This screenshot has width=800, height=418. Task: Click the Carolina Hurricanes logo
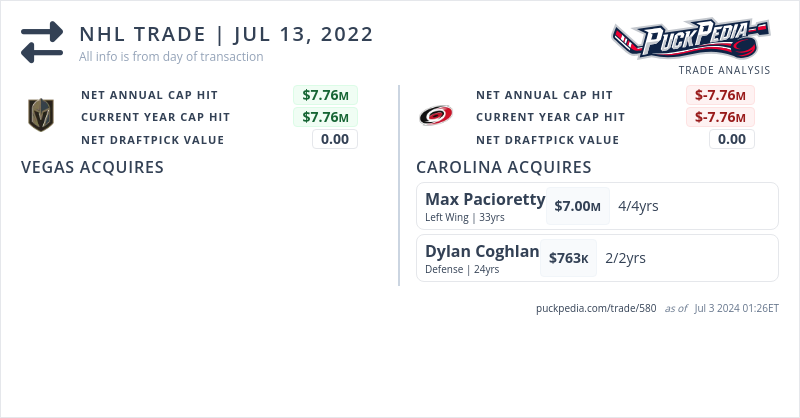[x=436, y=116]
